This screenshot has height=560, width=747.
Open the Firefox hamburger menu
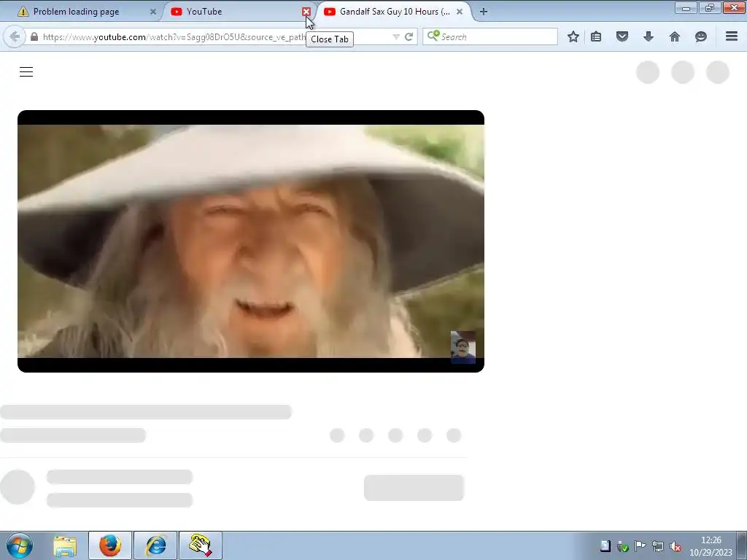732,36
